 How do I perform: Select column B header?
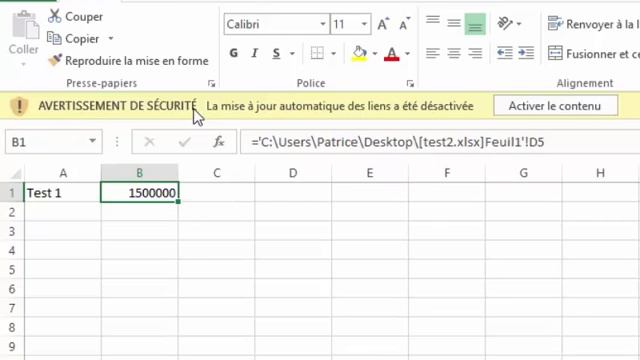point(140,173)
